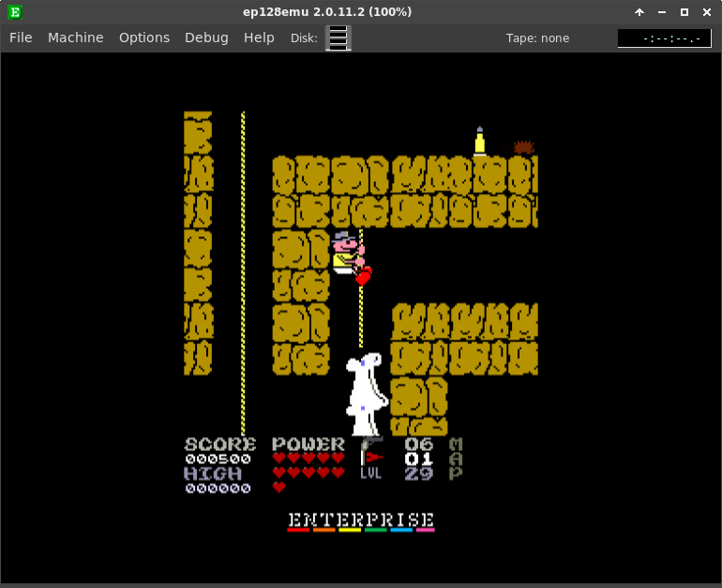
Task: Minimize the ep128emu window
Action: tap(662, 12)
